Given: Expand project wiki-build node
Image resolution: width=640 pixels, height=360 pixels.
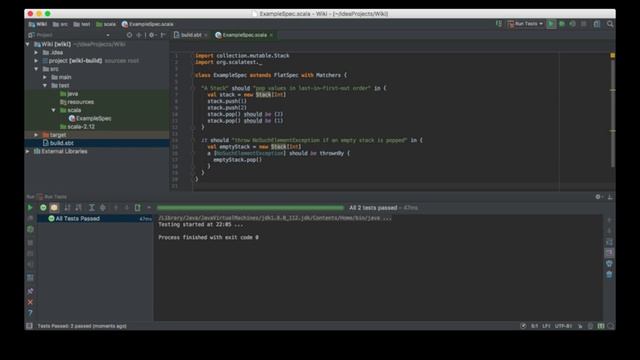Looking at the screenshot, I should (36, 61).
